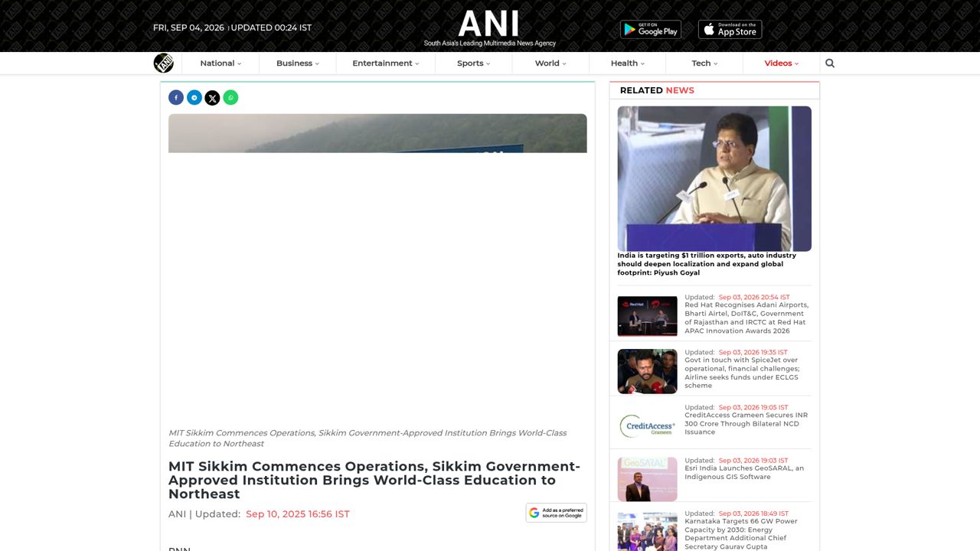Click Sep 03, 2026 19:35 IST timestamp
980x551 pixels.
pyautogui.click(x=753, y=352)
